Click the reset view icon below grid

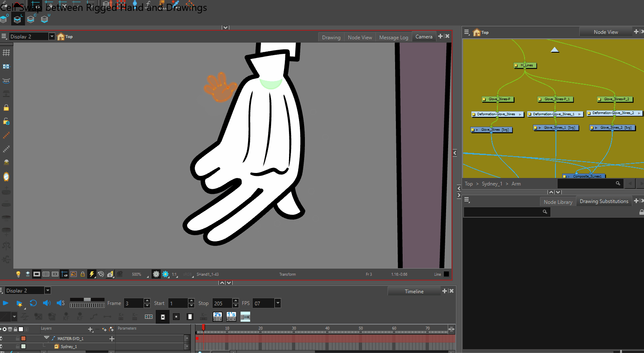coord(6,66)
